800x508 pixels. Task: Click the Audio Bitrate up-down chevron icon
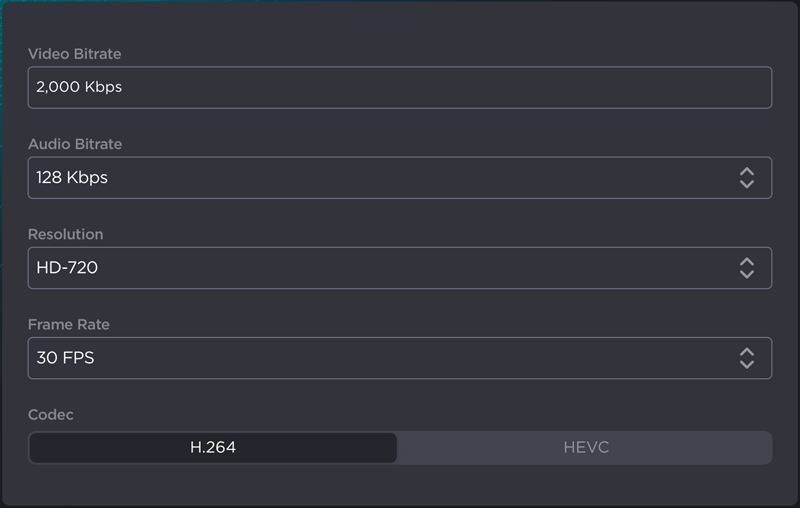click(746, 178)
